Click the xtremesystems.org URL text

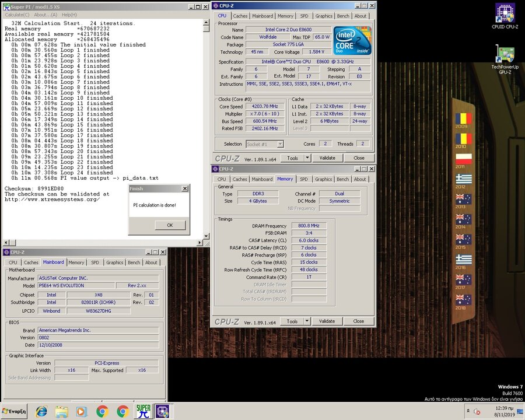point(52,199)
